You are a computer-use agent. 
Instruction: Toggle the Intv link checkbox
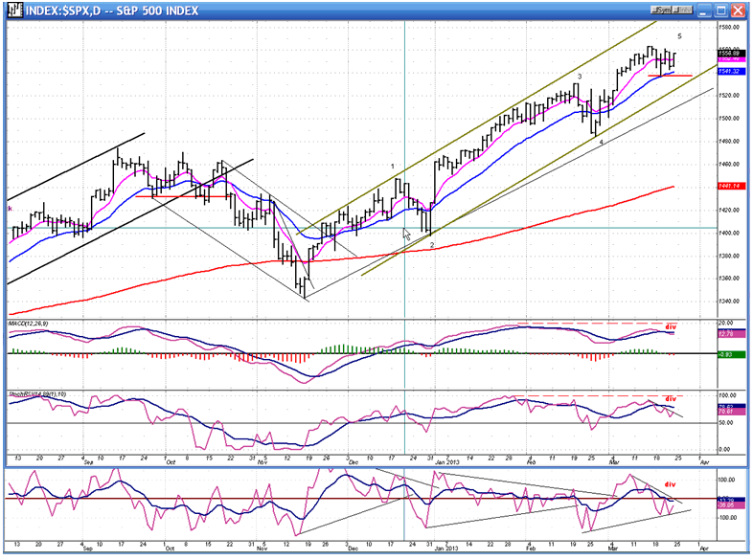coord(682,11)
